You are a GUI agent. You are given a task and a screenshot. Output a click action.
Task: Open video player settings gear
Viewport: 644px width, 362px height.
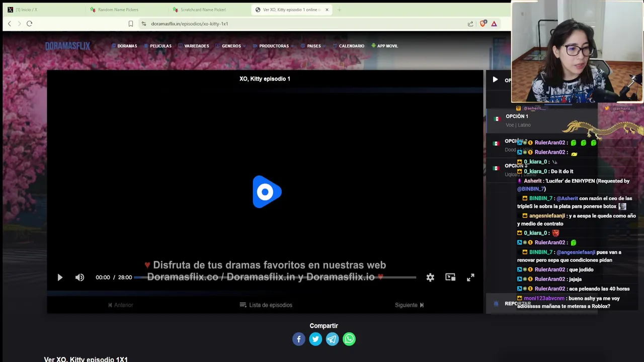pyautogui.click(x=430, y=278)
